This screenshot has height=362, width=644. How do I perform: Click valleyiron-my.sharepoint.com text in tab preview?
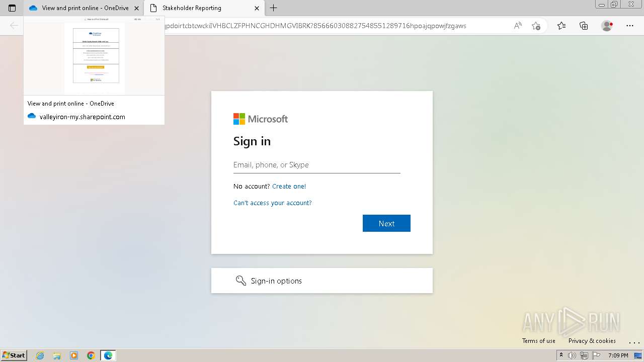pos(83,117)
